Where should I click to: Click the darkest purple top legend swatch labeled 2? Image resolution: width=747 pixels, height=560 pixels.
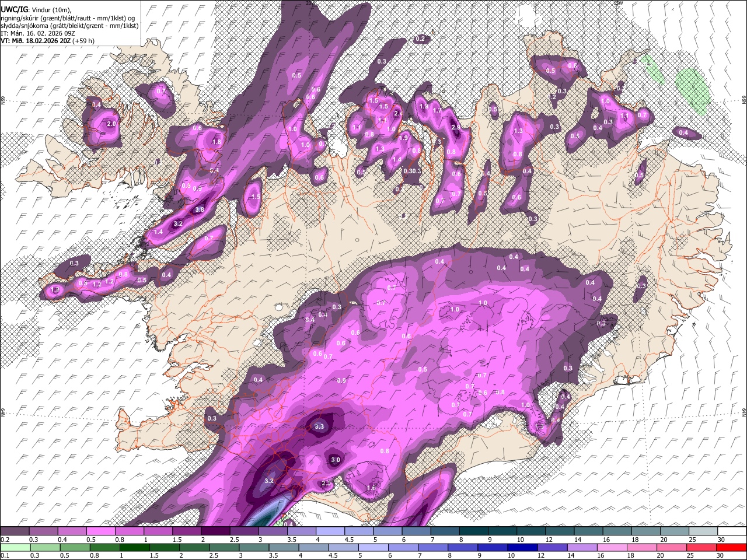[x=215, y=531]
